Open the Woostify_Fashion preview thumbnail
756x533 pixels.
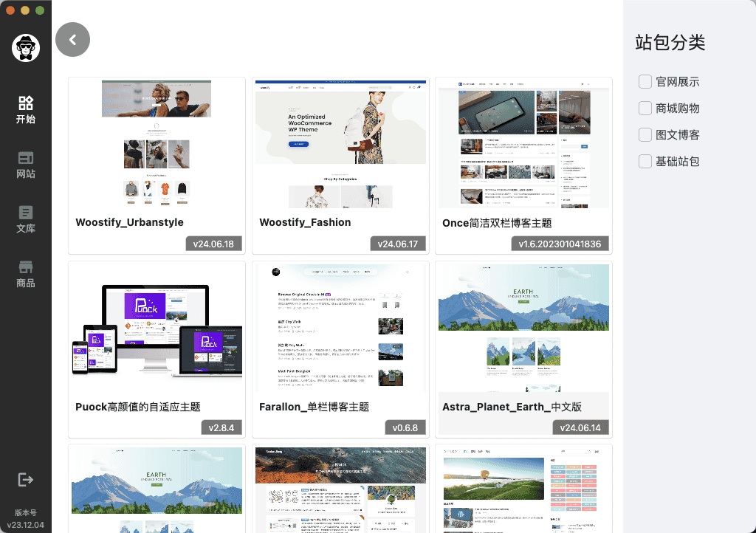[x=340, y=144]
